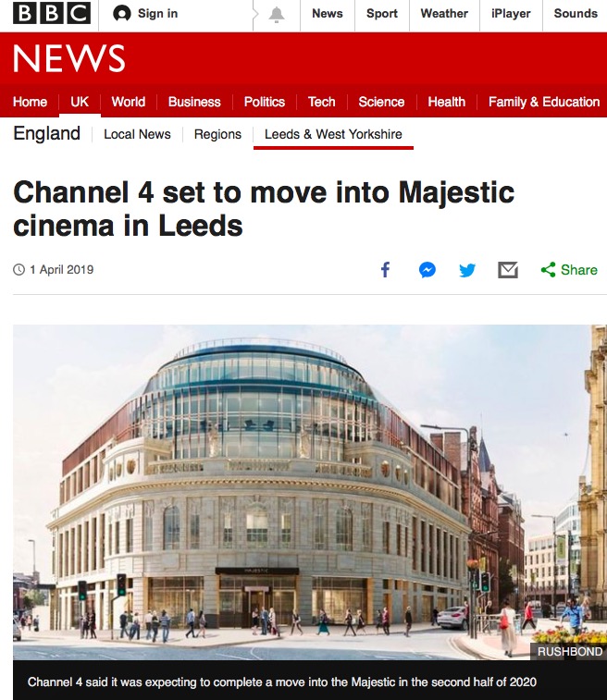Select the UK news tab
The image size is (607, 700).
[80, 102]
